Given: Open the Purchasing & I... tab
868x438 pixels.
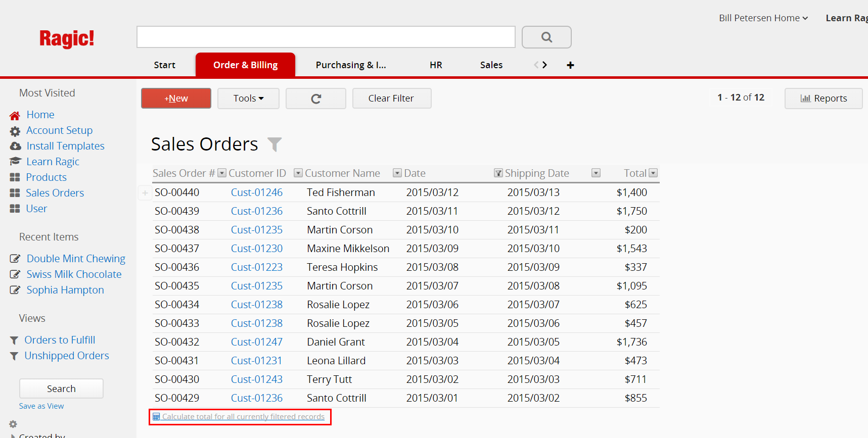Looking at the screenshot, I should 351,65.
